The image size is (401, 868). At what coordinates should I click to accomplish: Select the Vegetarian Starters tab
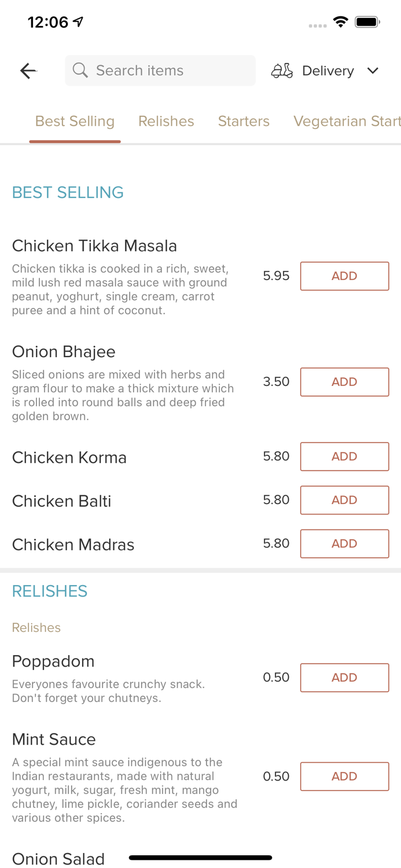pos(347,122)
